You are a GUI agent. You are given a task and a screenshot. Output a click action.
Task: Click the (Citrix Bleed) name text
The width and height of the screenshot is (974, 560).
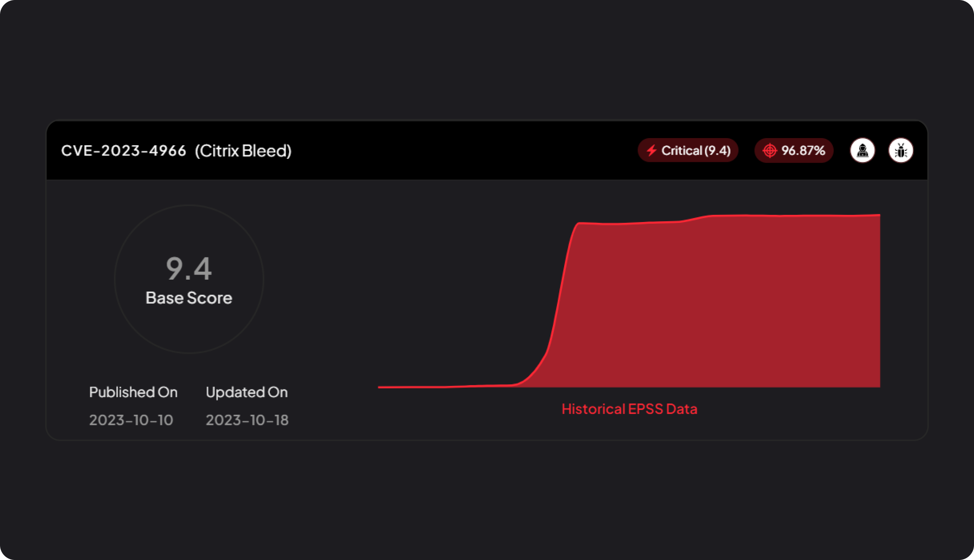point(243,151)
